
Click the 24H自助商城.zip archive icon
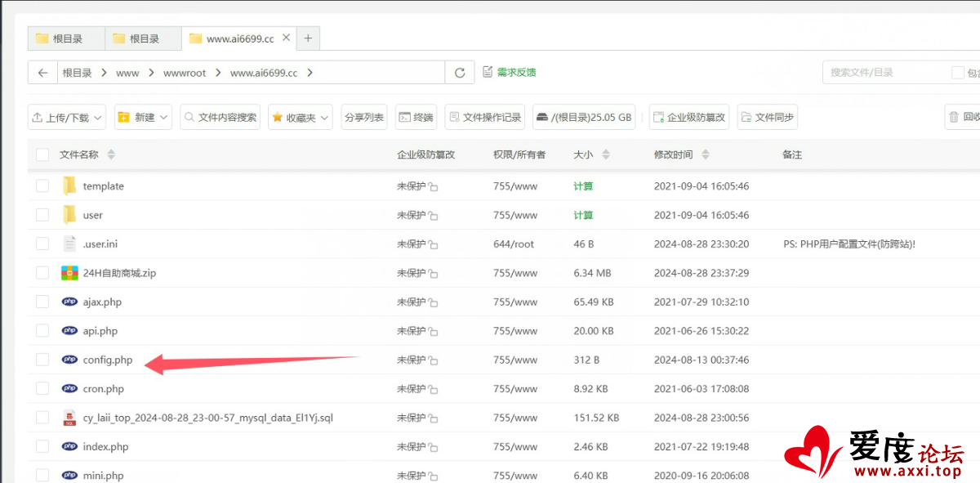(x=69, y=273)
